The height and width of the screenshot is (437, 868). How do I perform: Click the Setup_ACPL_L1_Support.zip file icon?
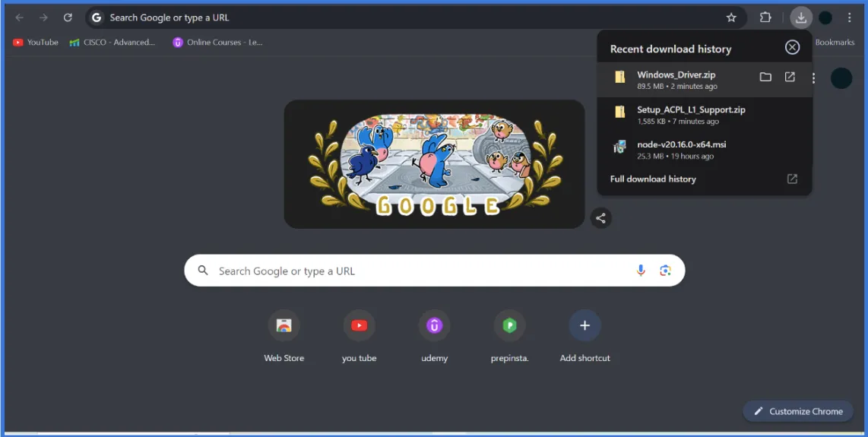[x=620, y=112]
